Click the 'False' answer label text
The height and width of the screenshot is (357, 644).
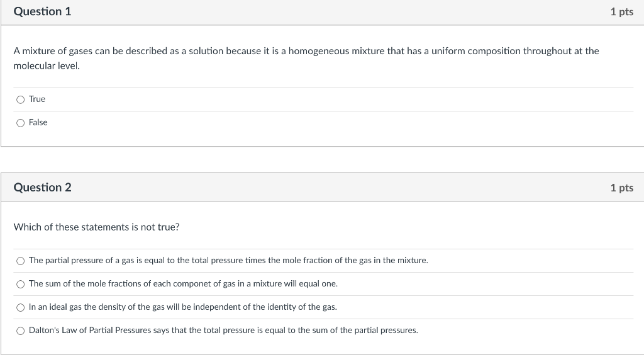coord(38,123)
